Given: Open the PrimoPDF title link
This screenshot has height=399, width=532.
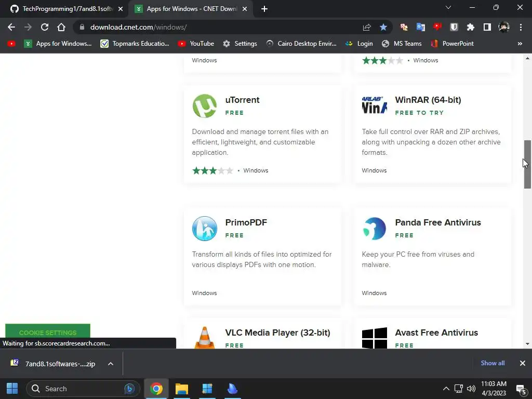Looking at the screenshot, I should 246,222.
